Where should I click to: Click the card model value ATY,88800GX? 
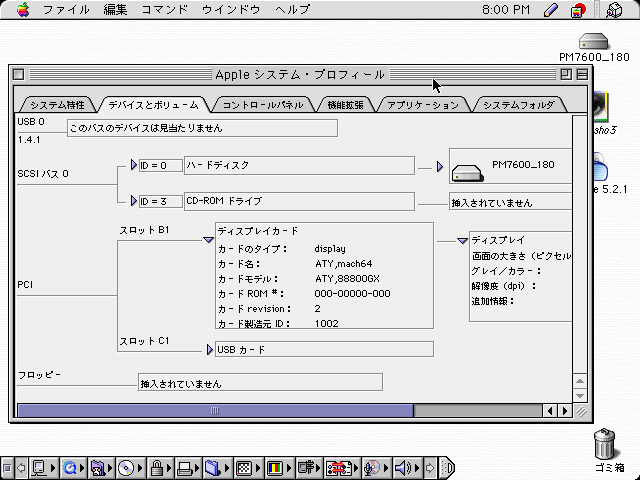point(347,279)
